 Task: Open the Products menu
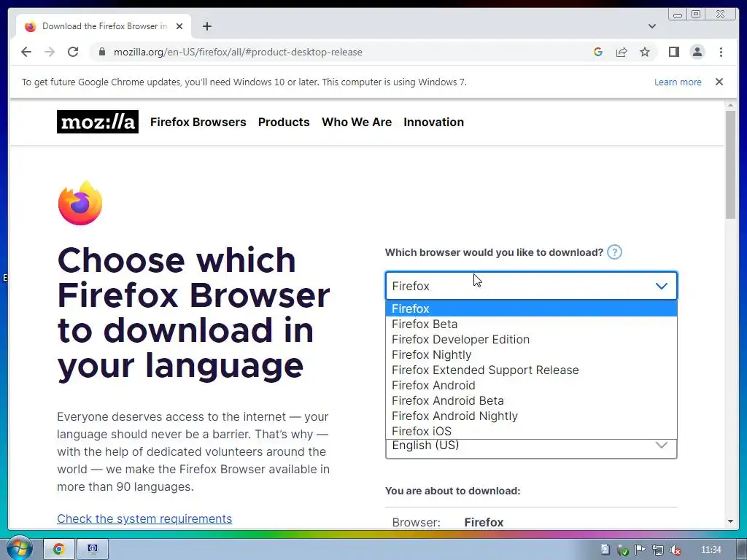pos(284,122)
